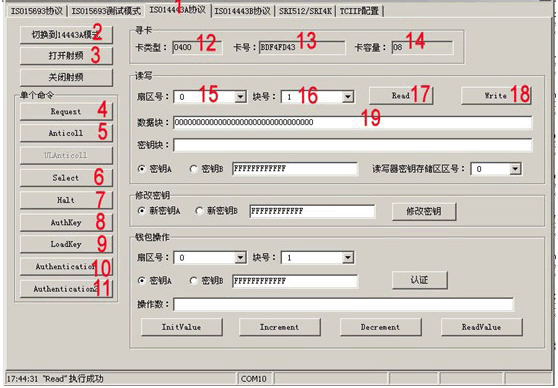Click the Write button
Viewport: 558px width, 388px height.
(496, 96)
